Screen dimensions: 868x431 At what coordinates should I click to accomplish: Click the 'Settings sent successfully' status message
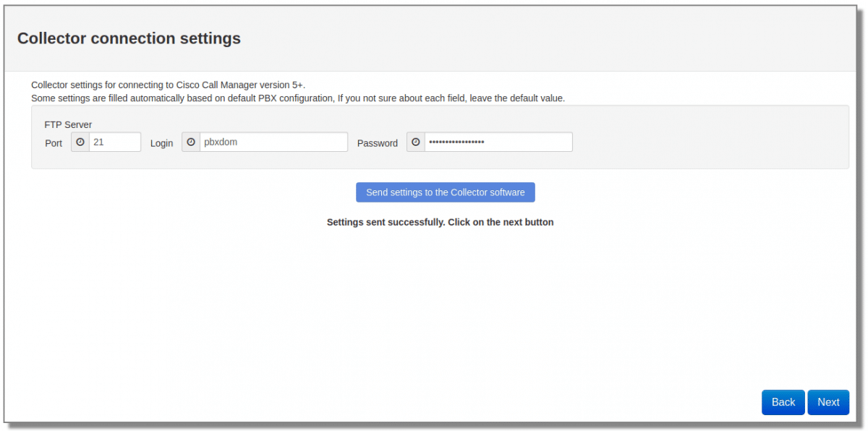[440, 222]
